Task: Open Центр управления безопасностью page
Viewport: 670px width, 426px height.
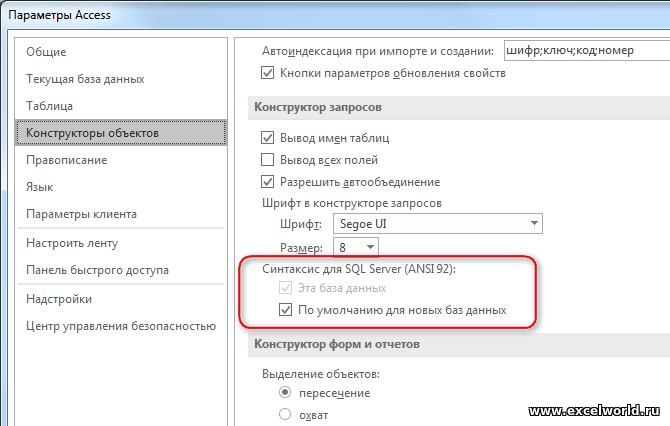Action: (121, 326)
